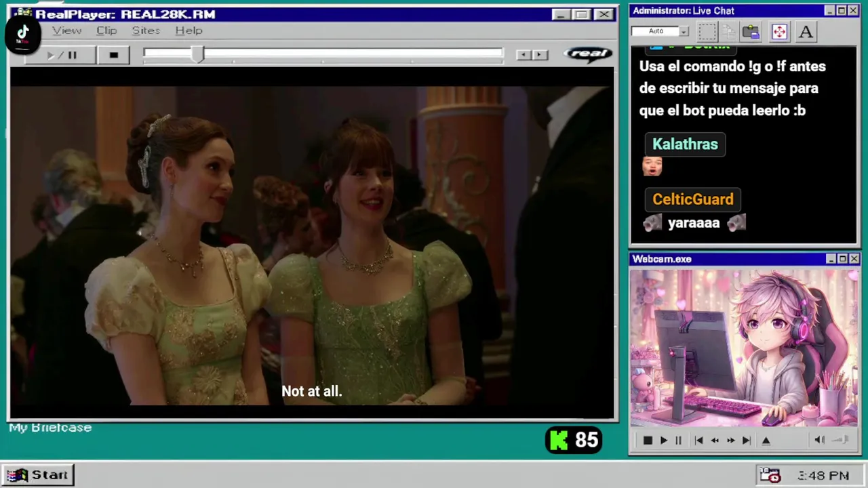Image resolution: width=868 pixels, height=488 pixels.
Task: Click the webcam avatar video image
Action: click(744, 348)
